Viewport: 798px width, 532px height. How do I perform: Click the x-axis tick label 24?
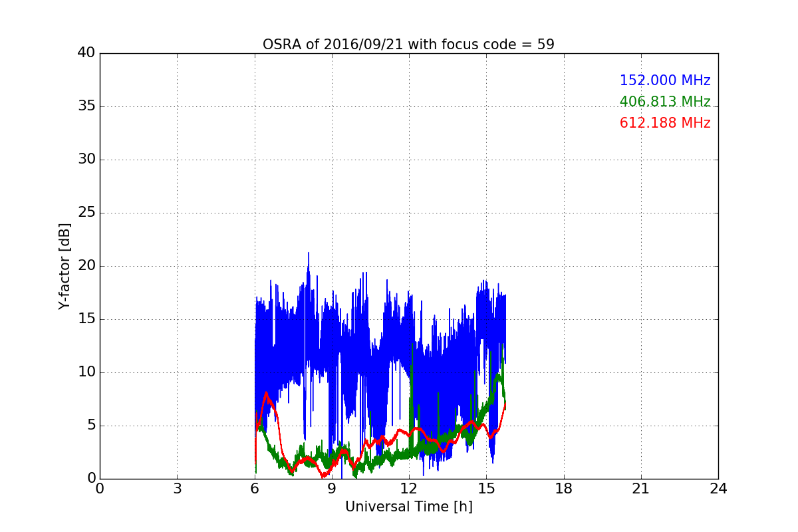coord(718,489)
